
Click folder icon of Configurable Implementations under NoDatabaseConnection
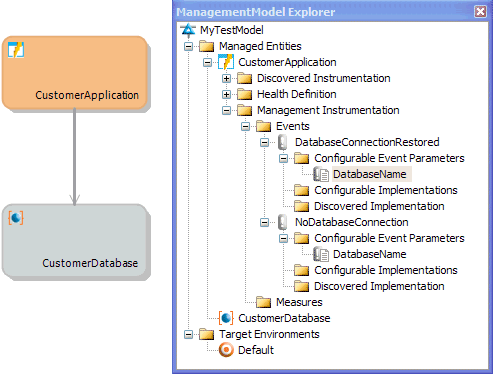[302, 270]
